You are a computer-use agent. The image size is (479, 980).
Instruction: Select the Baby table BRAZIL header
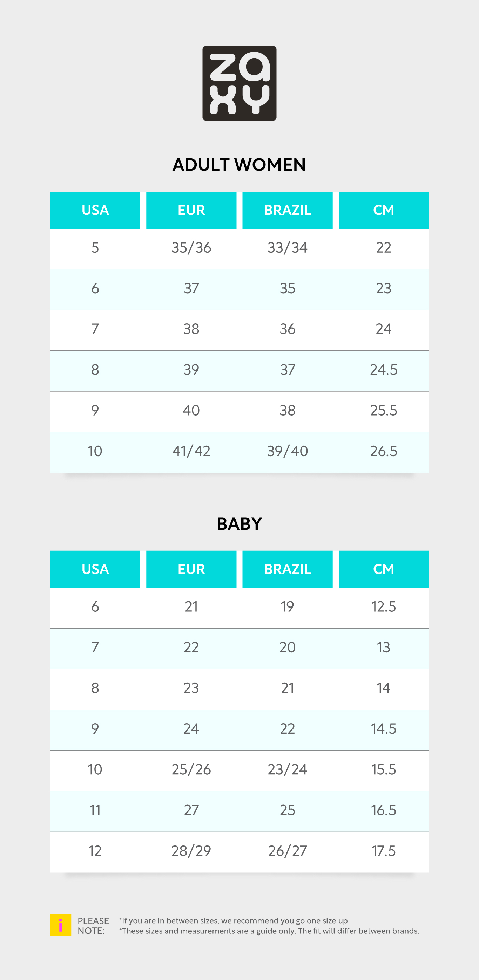tap(288, 569)
